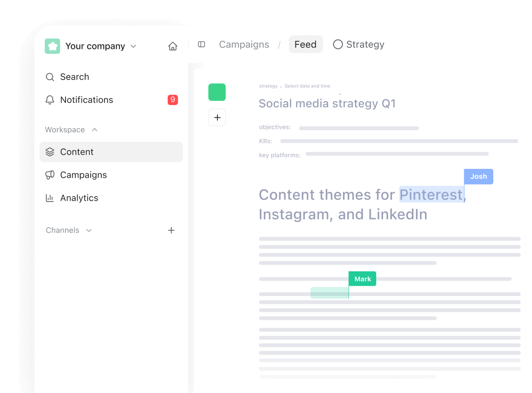Collapse the Workspace section
Screen dimensions: 532x393
[94, 130]
